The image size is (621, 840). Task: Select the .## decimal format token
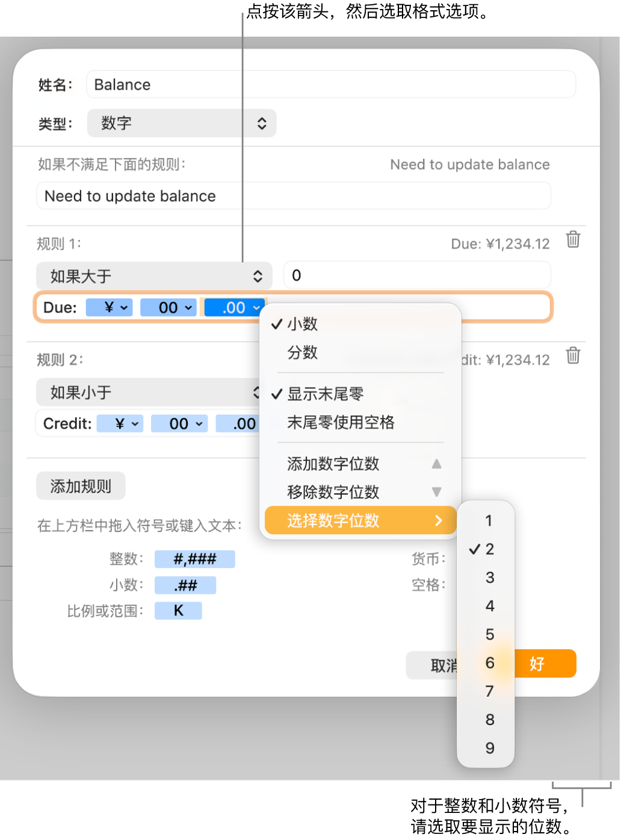click(185, 584)
